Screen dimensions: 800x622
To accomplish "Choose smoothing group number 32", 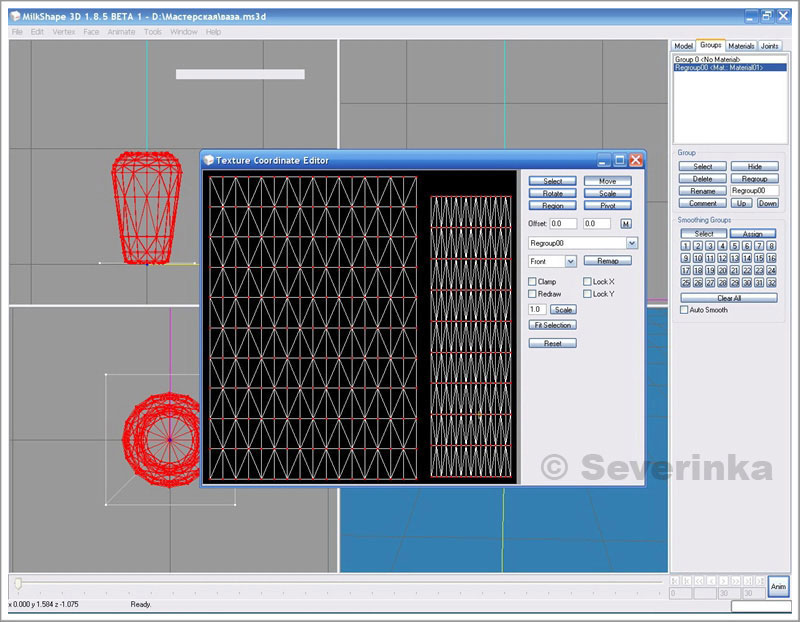I will [x=772, y=283].
